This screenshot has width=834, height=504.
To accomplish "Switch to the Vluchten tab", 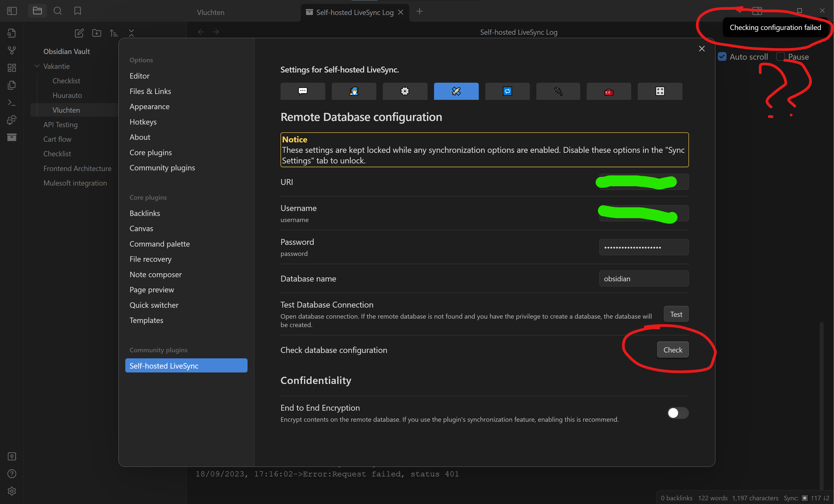I will coord(210,12).
